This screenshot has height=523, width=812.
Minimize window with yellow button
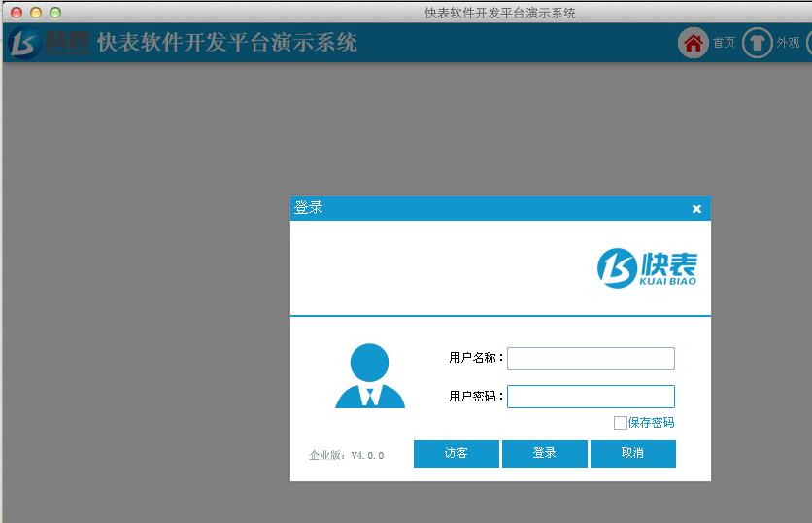pos(36,13)
